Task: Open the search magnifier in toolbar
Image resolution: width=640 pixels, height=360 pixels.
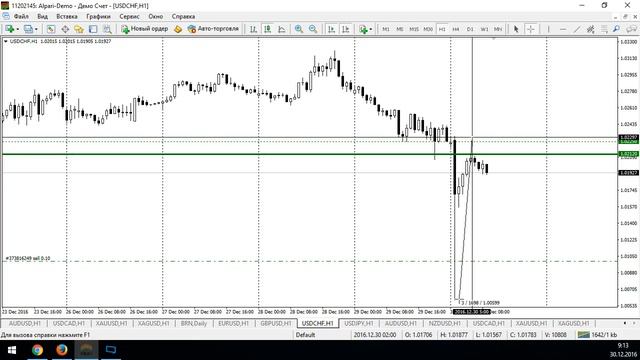Action: point(616,29)
